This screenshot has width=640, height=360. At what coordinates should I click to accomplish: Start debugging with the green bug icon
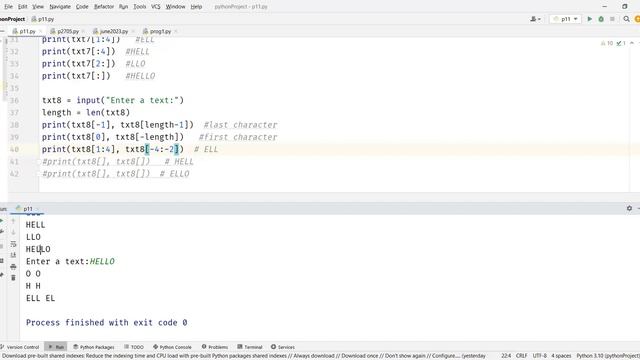pyautogui.click(x=601, y=19)
